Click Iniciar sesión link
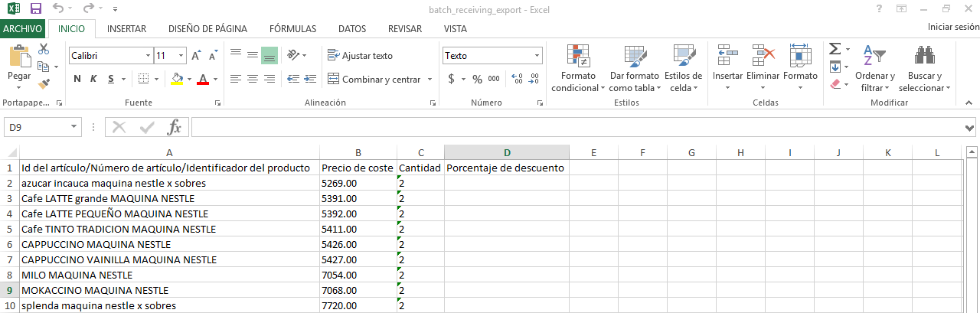 click(x=953, y=27)
